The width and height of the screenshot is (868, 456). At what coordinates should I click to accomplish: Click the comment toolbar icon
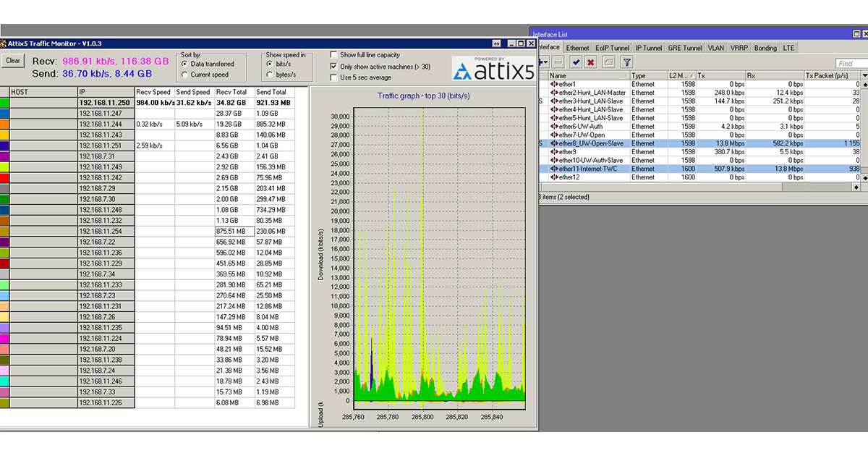608,62
